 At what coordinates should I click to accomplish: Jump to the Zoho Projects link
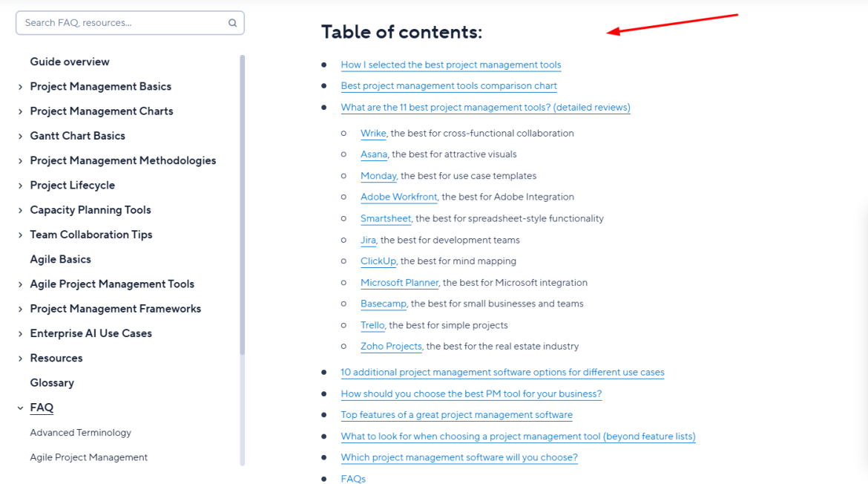pyautogui.click(x=391, y=347)
